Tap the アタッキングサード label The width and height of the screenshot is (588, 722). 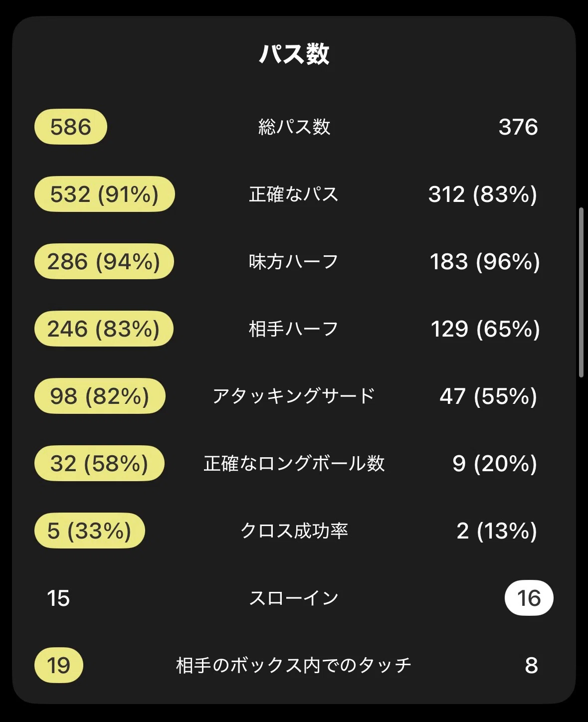(294, 396)
